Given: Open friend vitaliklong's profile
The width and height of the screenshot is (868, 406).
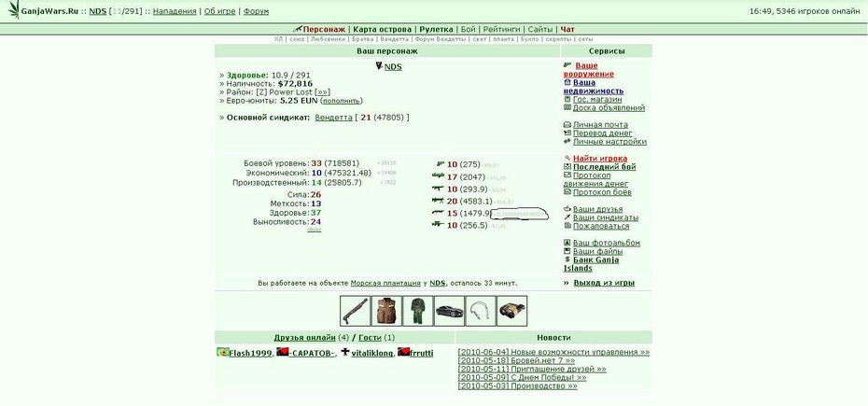Looking at the screenshot, I should 372,353.
